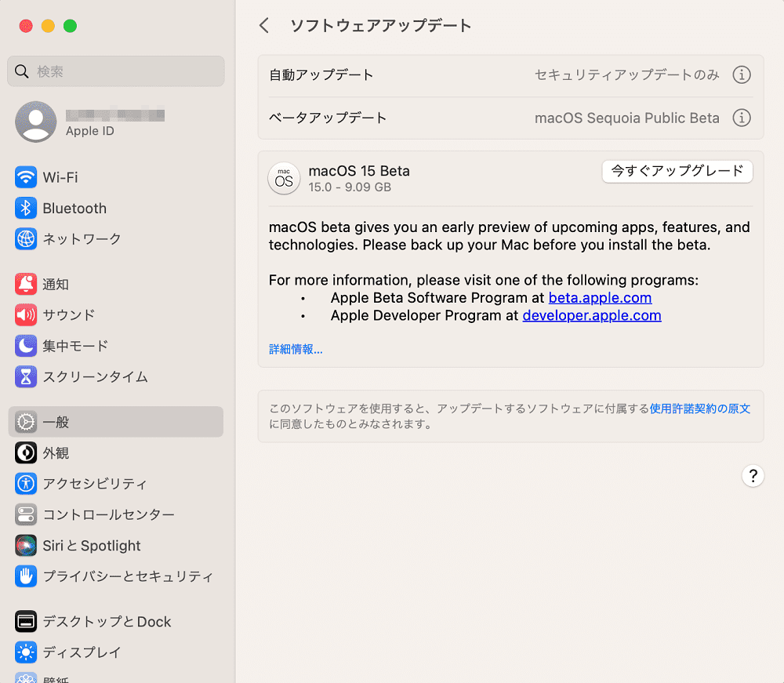Click the コントロールセンター icon
This screenshot has height=683, width=784.
[x=26, y=514]
